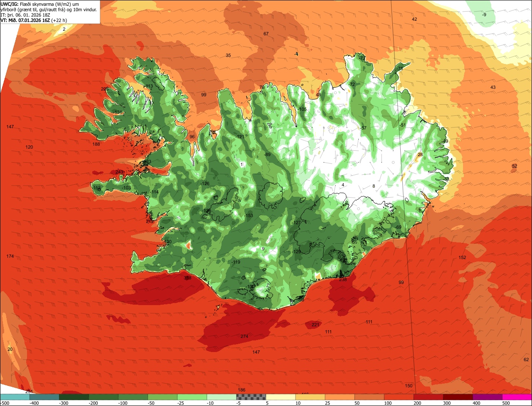Pick the magenta above-500 legend swatch
The height and width of the screenshot is (406, 532).
click(517, 397)
